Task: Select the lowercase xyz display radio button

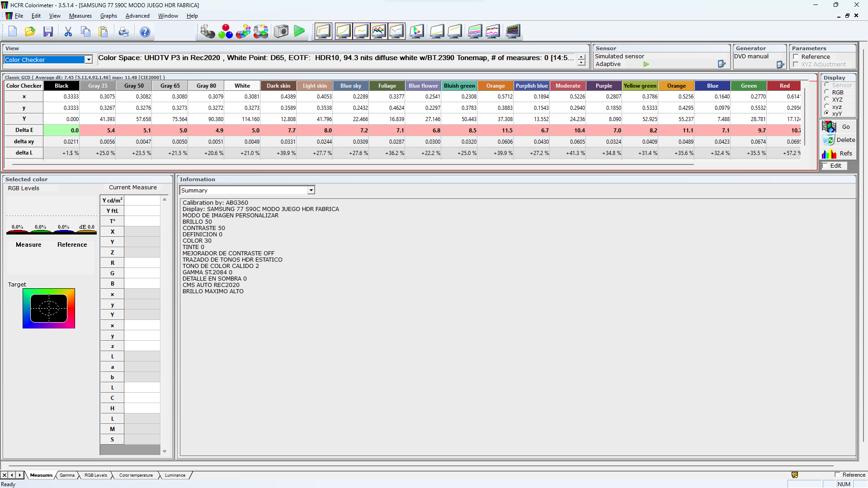Action: pyautogui.click(x=826, y=107)
